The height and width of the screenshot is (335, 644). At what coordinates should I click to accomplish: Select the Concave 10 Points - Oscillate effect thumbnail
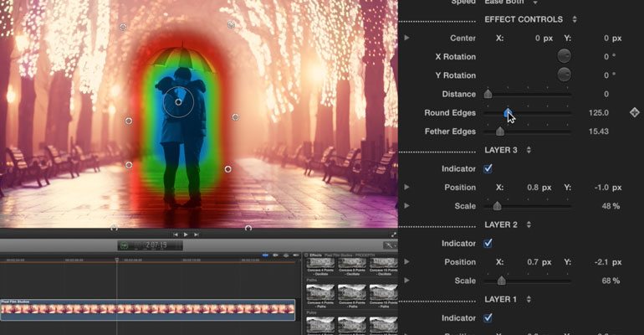[383, 263]
